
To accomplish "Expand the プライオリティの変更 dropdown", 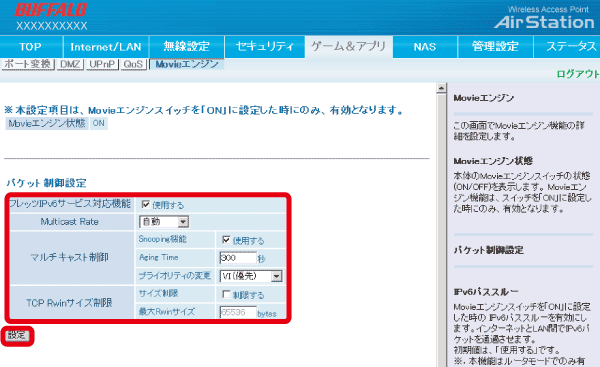I will click(251, 276).
